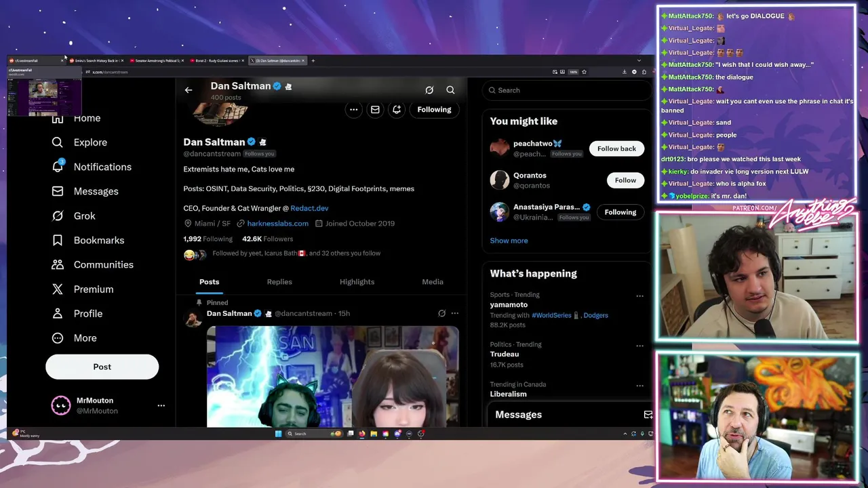Click the Show more suggestions link
The width and height of the screenshot is (868, 488).
509,241
